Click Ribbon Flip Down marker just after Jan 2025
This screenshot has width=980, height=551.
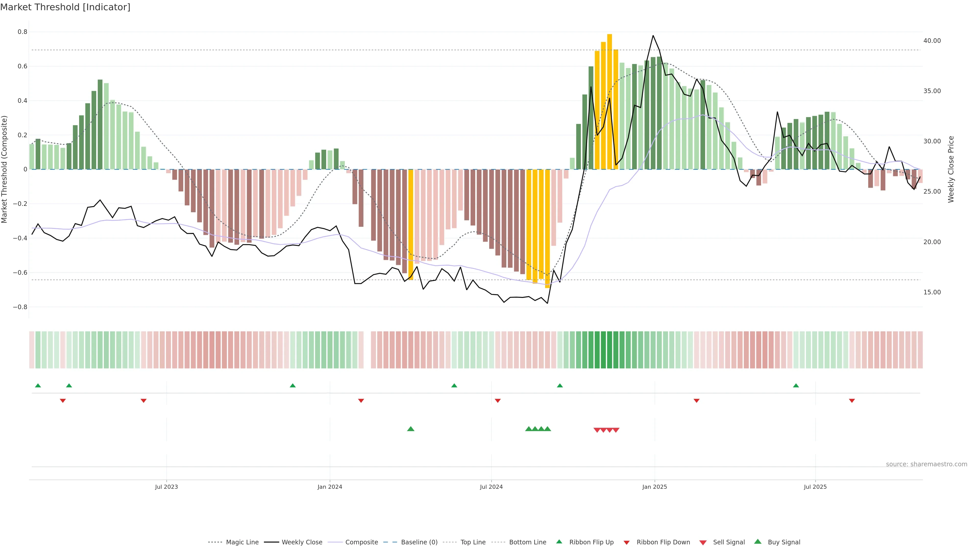tap(696, 401)
